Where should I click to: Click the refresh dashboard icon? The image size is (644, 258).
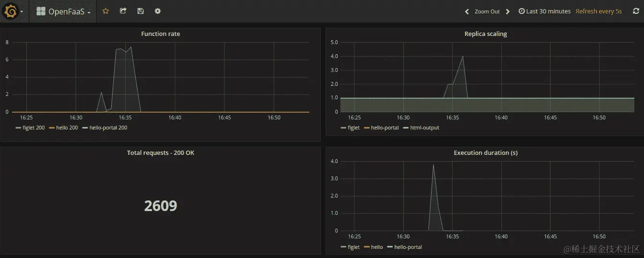pyautogui.click(x=636, y=12)
